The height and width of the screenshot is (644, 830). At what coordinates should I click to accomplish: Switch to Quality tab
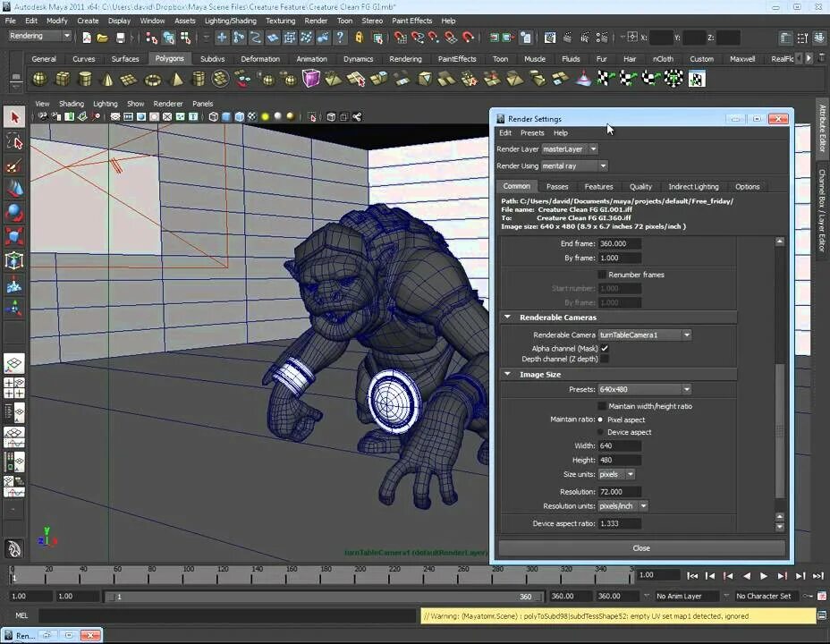[640, 186]
